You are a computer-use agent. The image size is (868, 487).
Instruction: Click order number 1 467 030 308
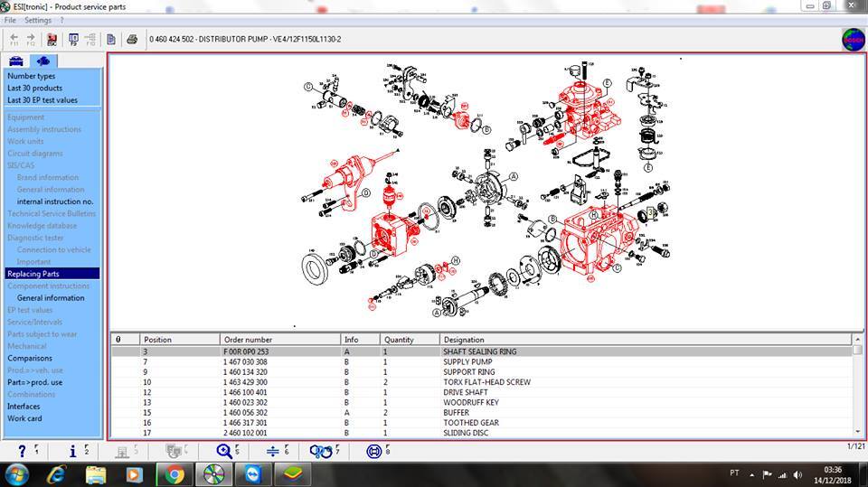coord(245,362)
